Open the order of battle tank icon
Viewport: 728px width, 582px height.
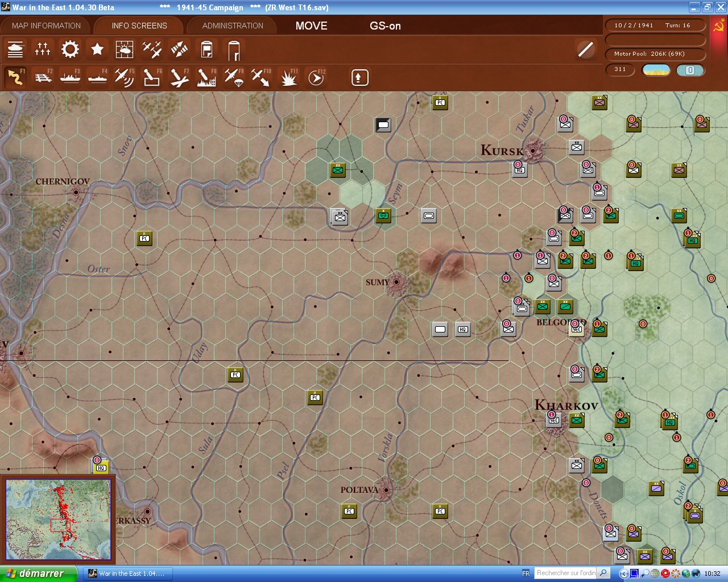15,50
